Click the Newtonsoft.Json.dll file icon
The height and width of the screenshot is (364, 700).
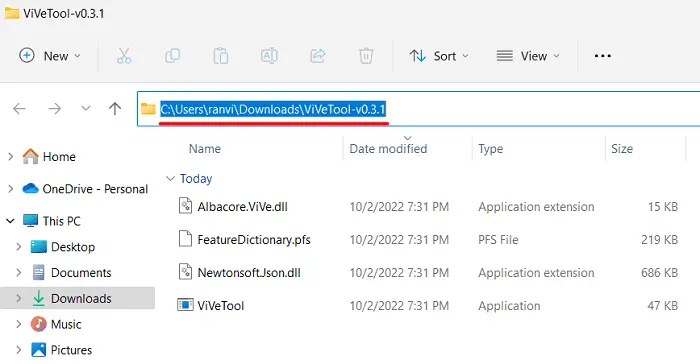185,272
